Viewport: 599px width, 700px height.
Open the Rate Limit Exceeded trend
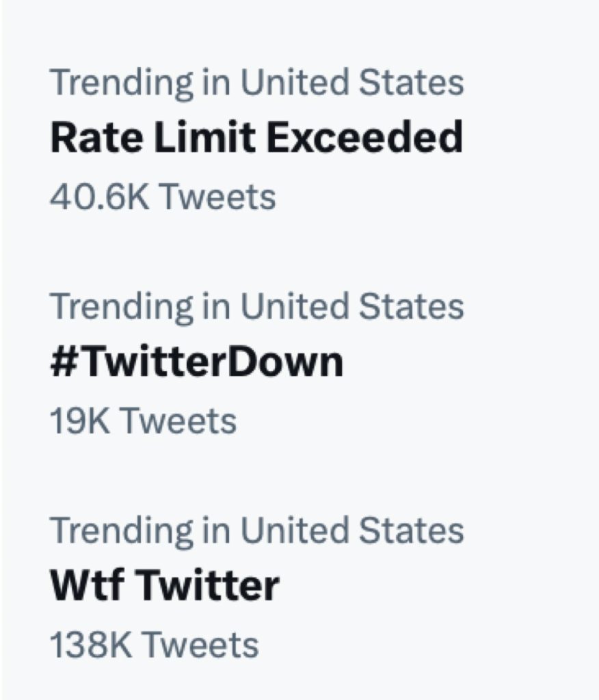256,138
